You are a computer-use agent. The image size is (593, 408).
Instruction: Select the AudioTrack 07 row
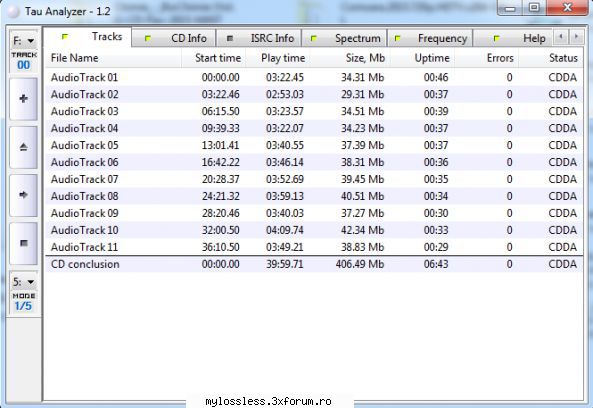click(314, 179)
